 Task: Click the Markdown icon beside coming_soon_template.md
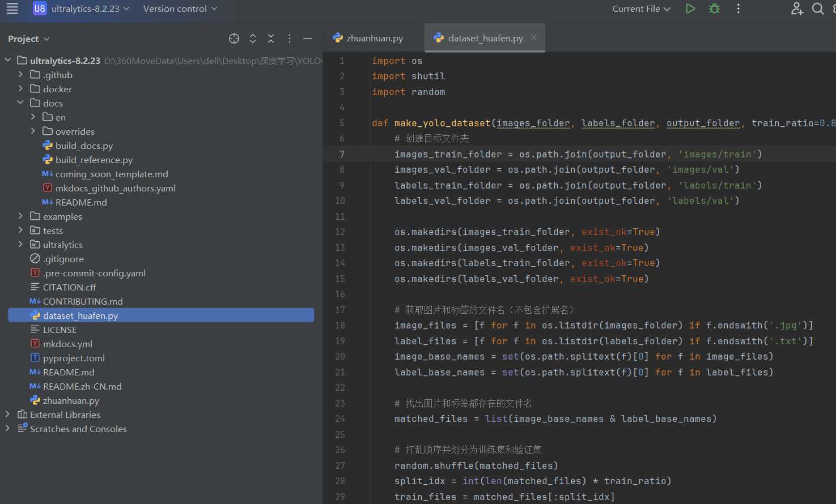click(x=48, y=174)
